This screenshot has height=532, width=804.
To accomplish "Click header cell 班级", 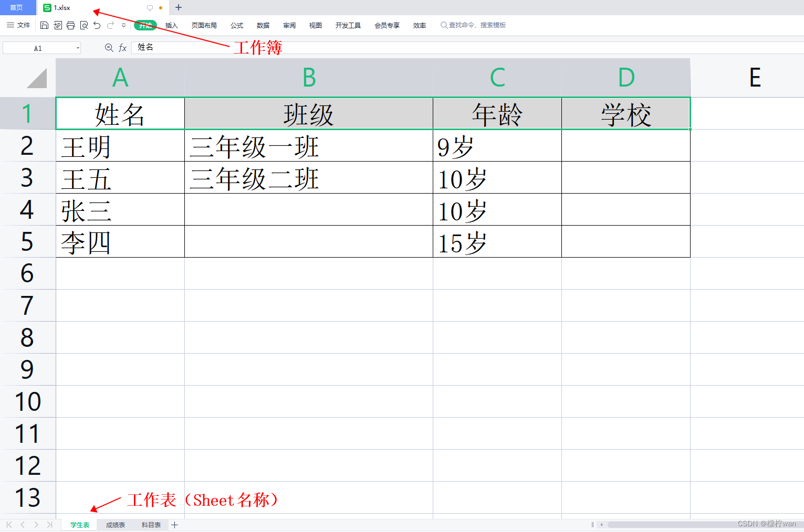I will 309,113.
